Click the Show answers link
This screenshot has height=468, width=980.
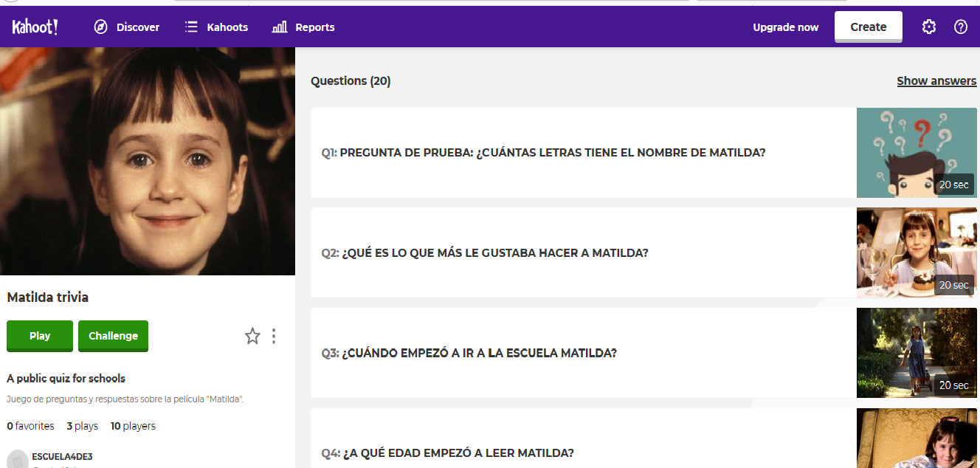[x=936, y=81]
